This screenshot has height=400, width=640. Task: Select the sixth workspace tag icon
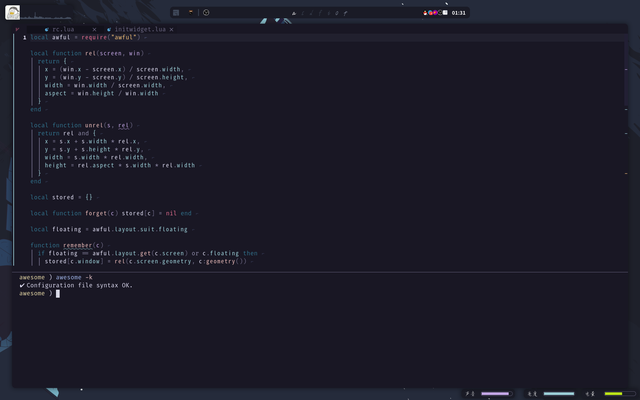pos(337,13)
